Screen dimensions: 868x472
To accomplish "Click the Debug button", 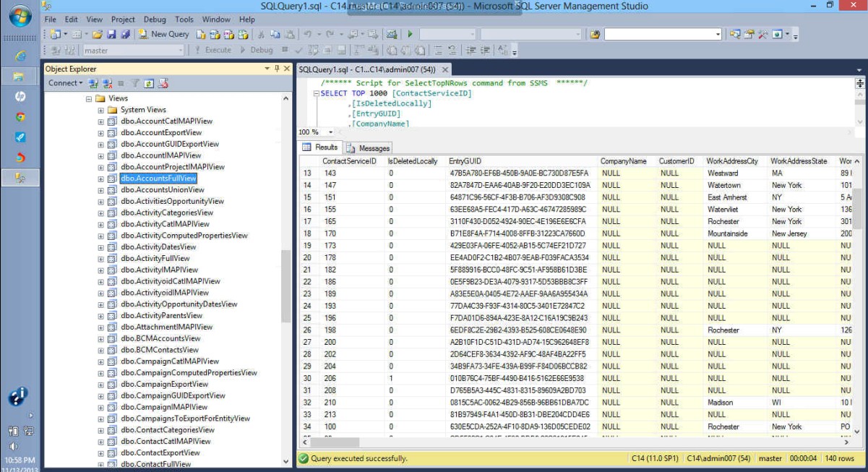I will click(x=257, y=51).
